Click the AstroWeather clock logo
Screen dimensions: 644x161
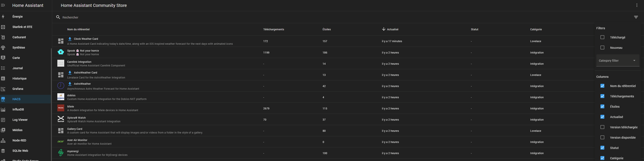coord(61,86)
